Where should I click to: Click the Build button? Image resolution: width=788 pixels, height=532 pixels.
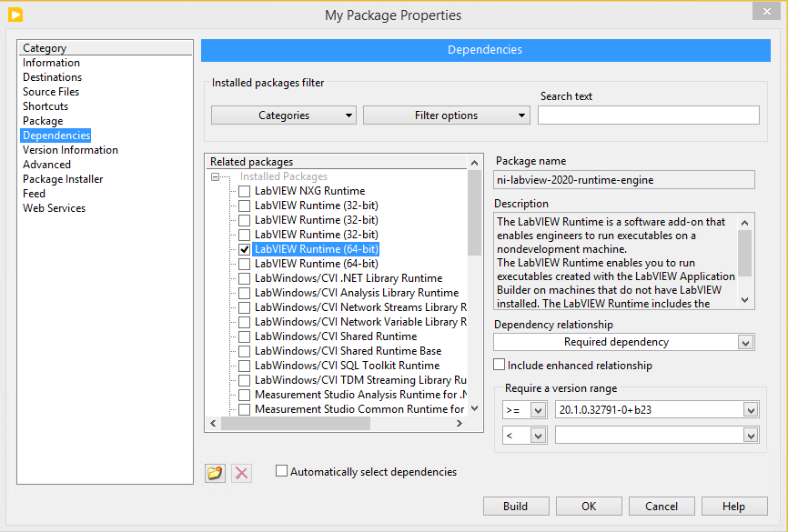516,506
